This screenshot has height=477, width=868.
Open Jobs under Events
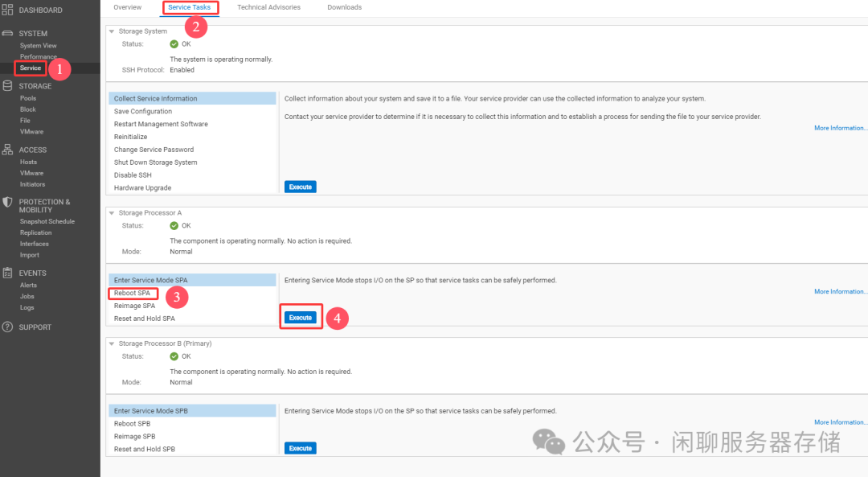(27, 296)
